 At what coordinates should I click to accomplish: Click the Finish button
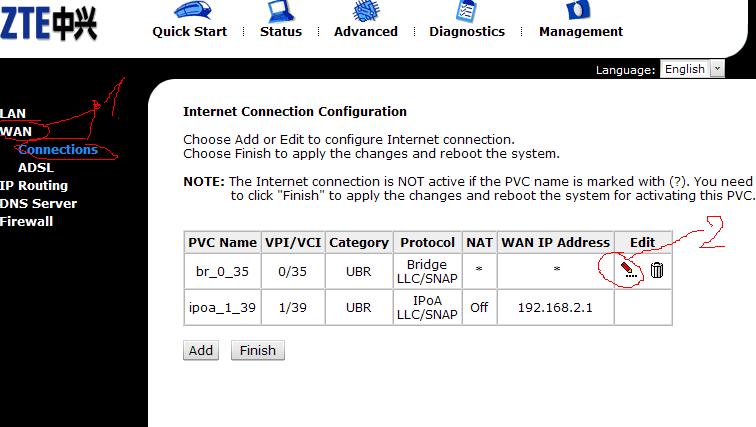coord(257,350)
